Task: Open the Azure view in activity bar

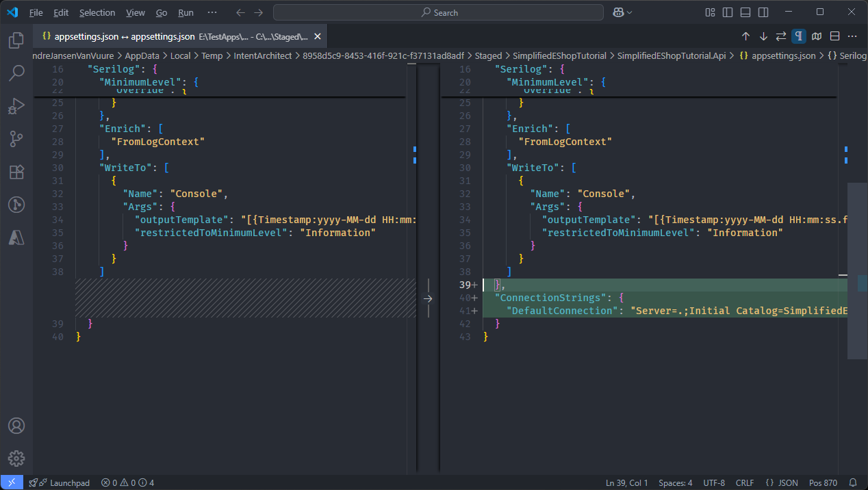Action: [16, 237]
